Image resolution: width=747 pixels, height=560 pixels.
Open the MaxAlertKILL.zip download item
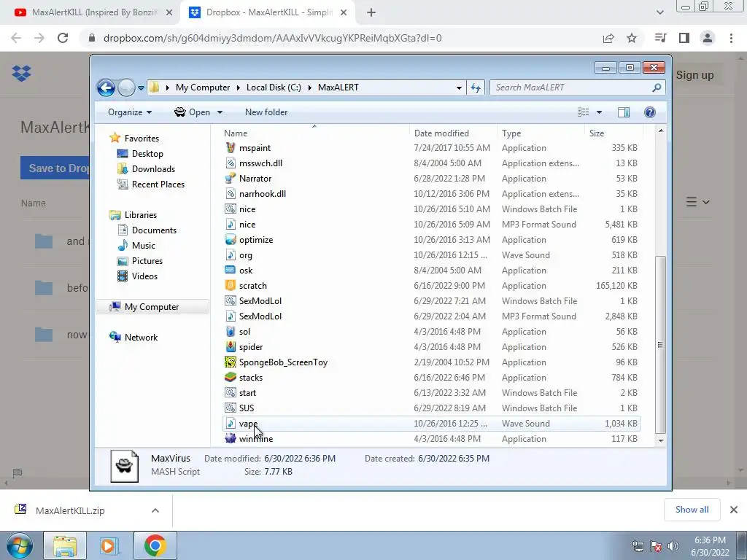70,510
